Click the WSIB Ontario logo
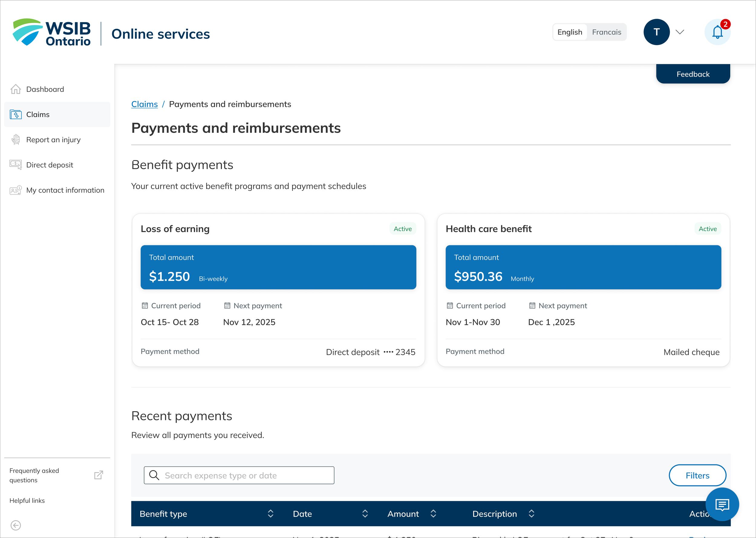756x538 pixels. coord(52,32)
